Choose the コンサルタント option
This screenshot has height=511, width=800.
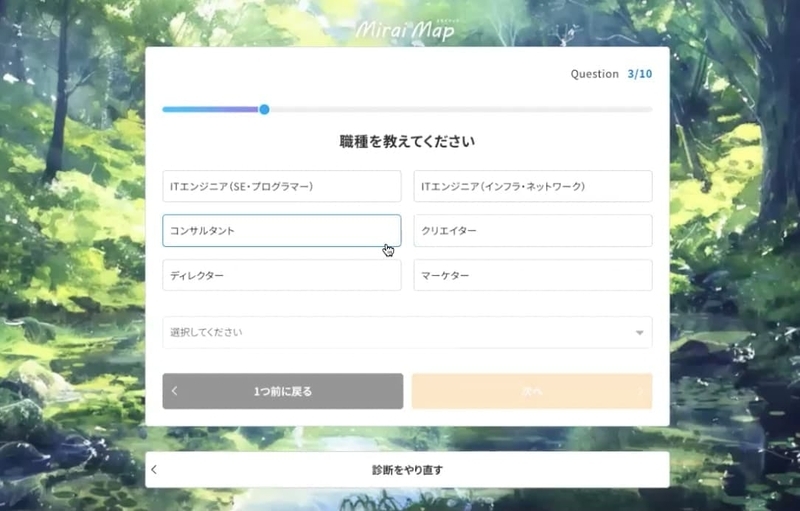click(x=282, y=231)
